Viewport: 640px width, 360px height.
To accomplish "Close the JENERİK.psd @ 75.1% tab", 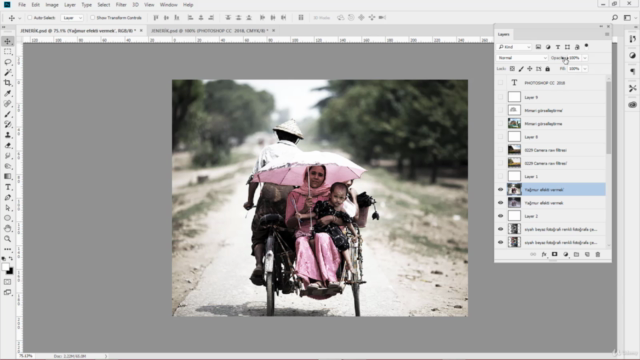I will pyautogui.click(x=141, y=30).
